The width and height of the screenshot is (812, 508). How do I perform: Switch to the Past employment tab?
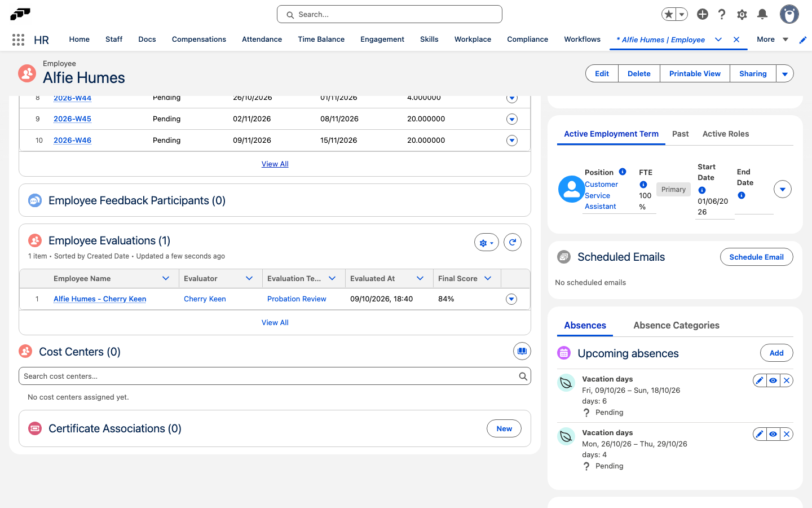click(x=680, y=134)
